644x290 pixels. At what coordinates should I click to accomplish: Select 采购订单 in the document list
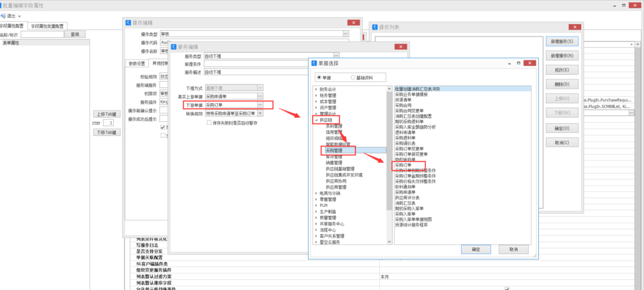click(403, 165)
